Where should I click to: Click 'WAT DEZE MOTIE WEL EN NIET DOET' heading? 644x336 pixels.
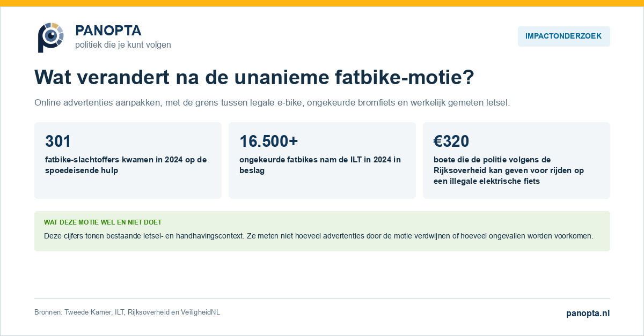(103, 222)
